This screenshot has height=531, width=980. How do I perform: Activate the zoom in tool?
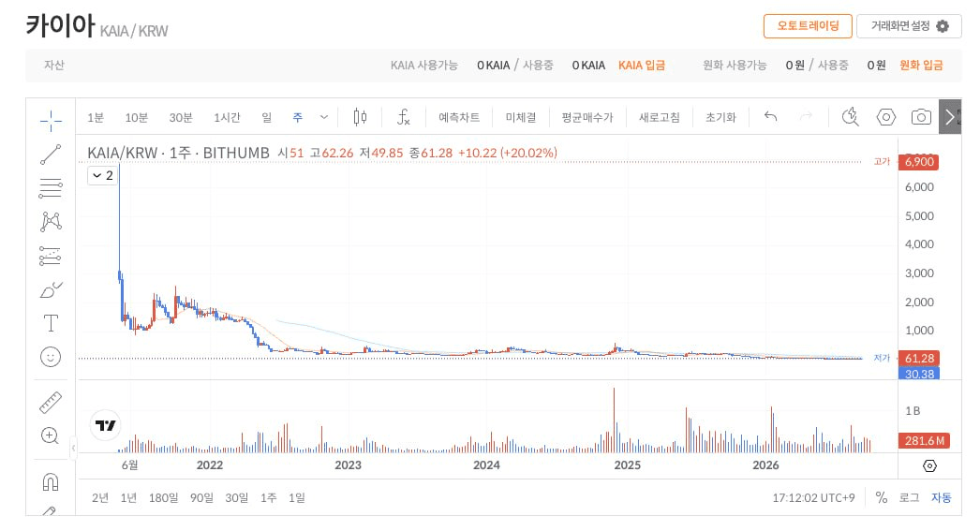(x=50, y=435)
